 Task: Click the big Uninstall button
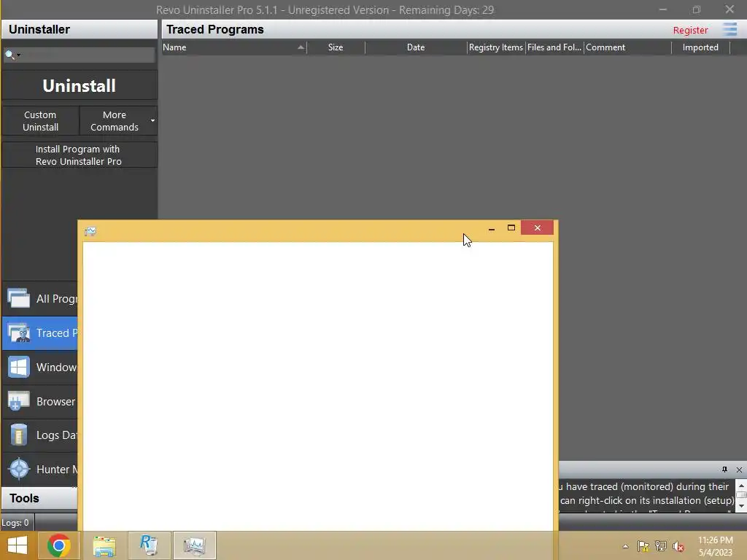(x=79, y=86)
